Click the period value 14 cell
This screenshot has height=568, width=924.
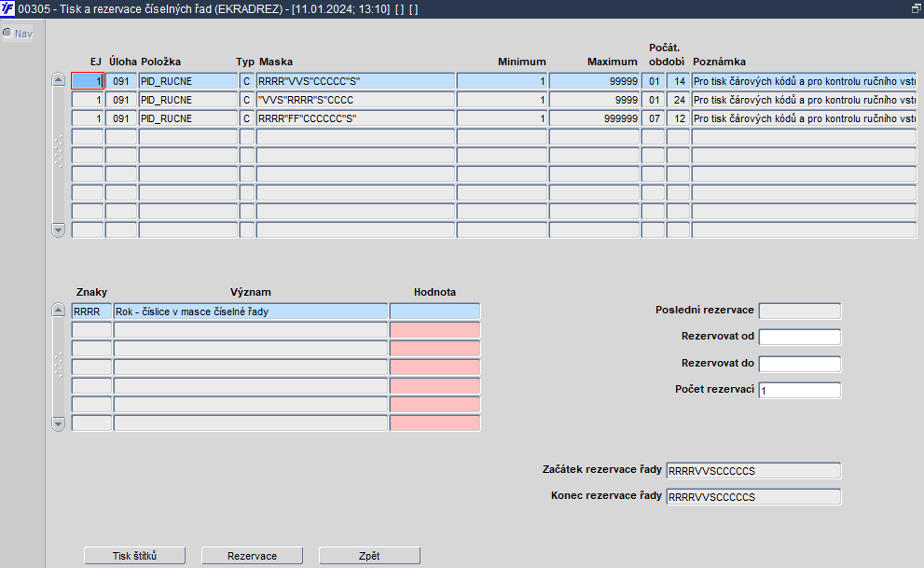pos(678,81)
